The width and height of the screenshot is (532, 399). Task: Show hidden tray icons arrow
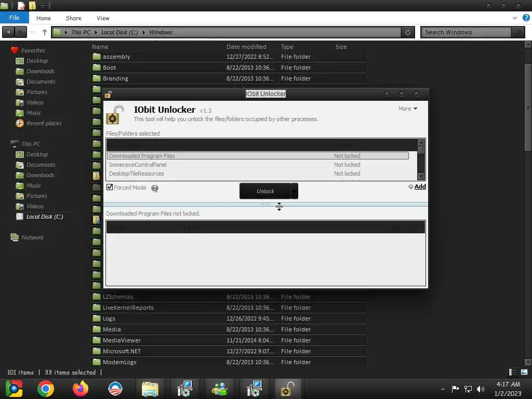443,389
